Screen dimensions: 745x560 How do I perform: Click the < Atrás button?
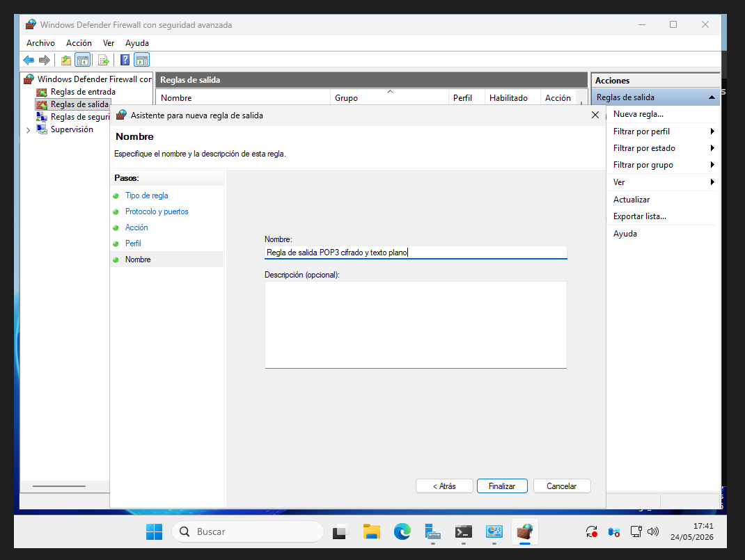tap(444, 486)
